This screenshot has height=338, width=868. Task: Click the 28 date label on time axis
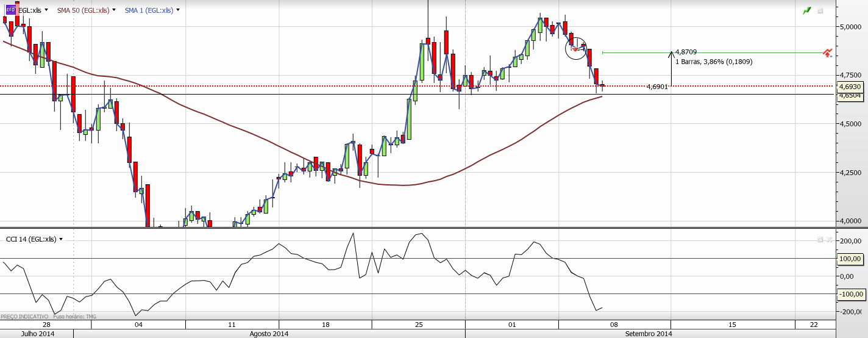[45, 325]
